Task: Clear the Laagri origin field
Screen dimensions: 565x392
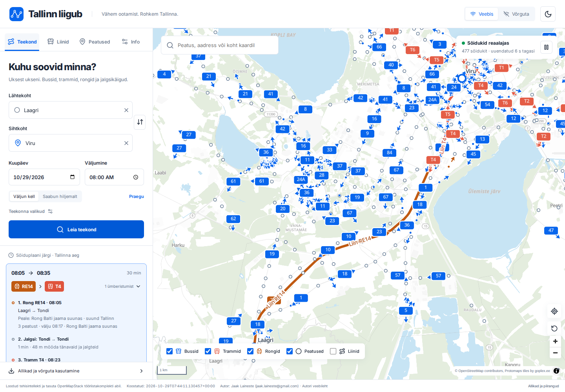Action: (x=126, y=110)
